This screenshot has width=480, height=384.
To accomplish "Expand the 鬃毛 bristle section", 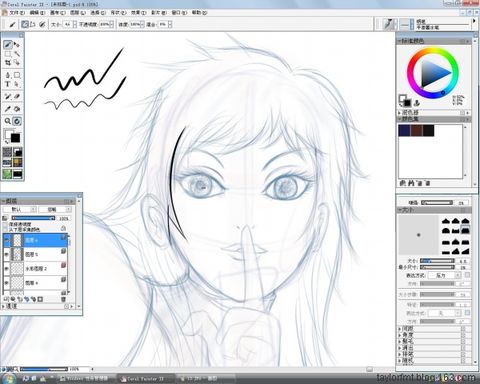I will point(400,342).
